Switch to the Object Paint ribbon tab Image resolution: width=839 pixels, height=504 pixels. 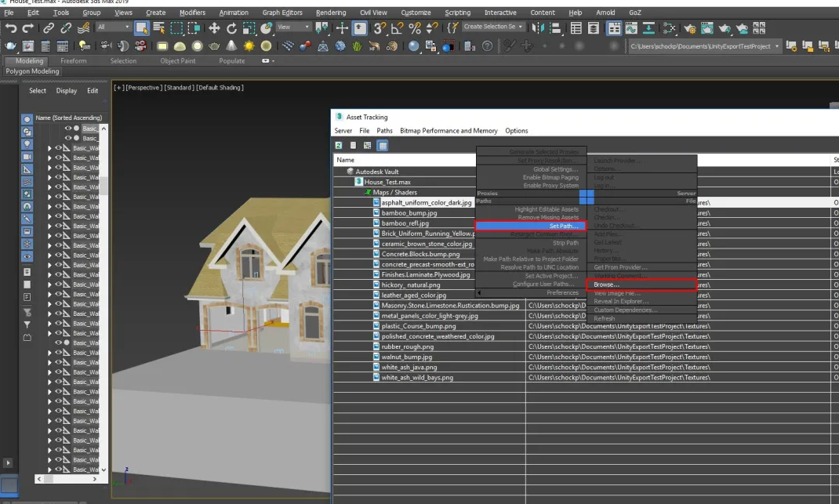(178, 61)
